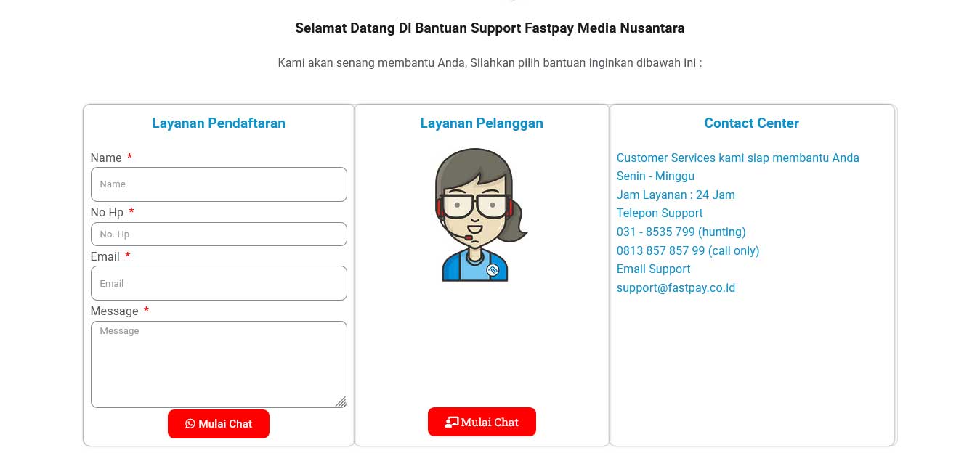Click the chat bubble icon in Layanan Pelanggan

(x=452, y=422)
